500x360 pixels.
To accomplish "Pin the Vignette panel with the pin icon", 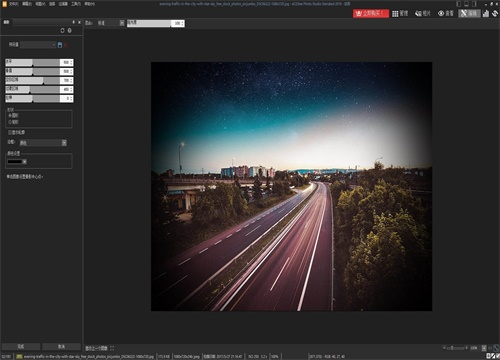I will [x=74, y=22].
